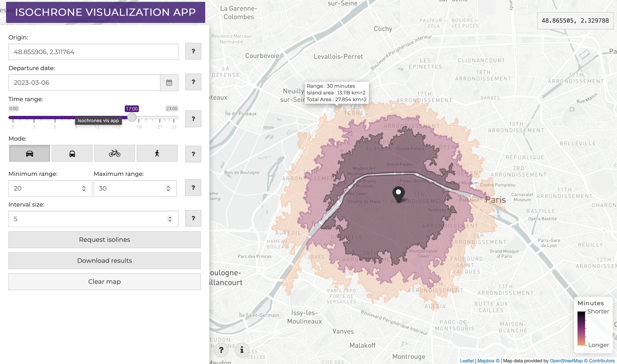Open the Leaflet attribution link
This screenshot has width=617, height=364.
pyautogui.click(x=467, y=361)
